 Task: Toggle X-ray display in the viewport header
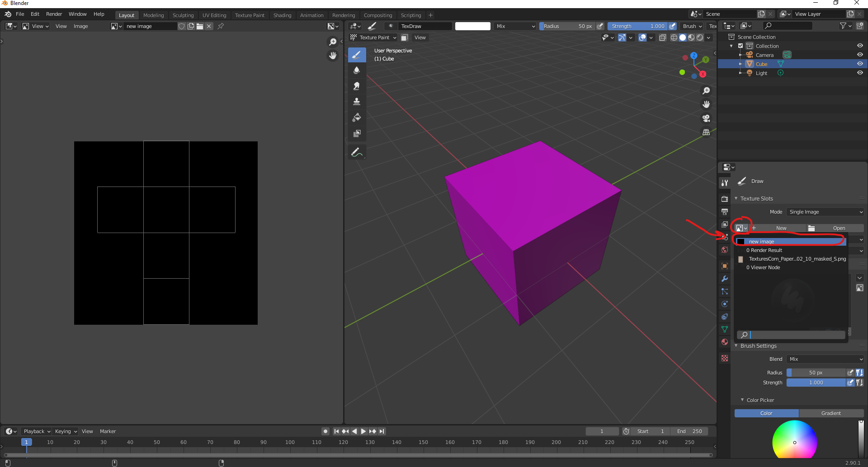point(663,37)
